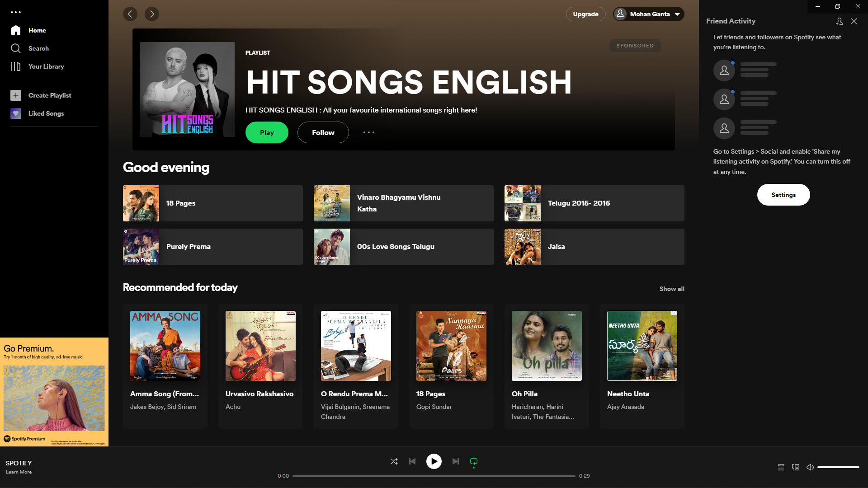Follow the HIT SONGS ENGLISH playlist

(323, 132)
